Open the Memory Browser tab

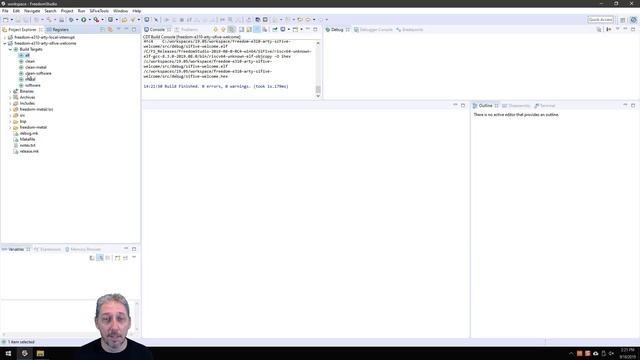[83, 249]
